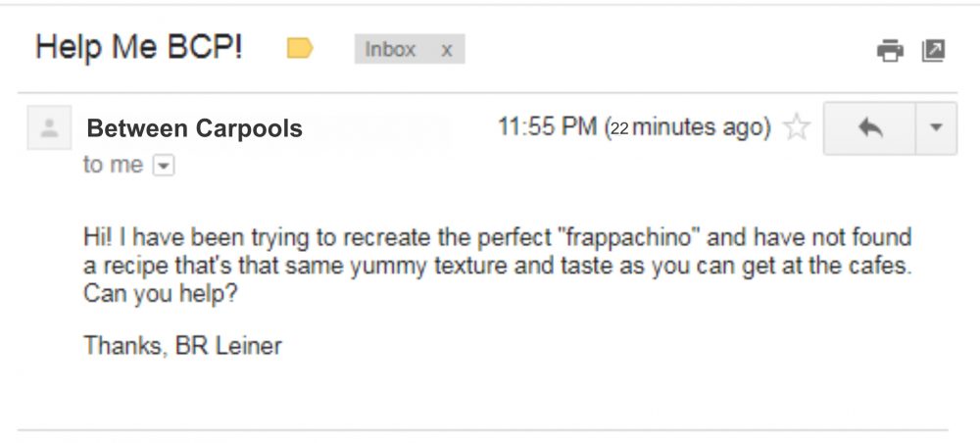Click the Reply arrow button
Viewport: 980px width, 443px height.
(x=870, y=128)
